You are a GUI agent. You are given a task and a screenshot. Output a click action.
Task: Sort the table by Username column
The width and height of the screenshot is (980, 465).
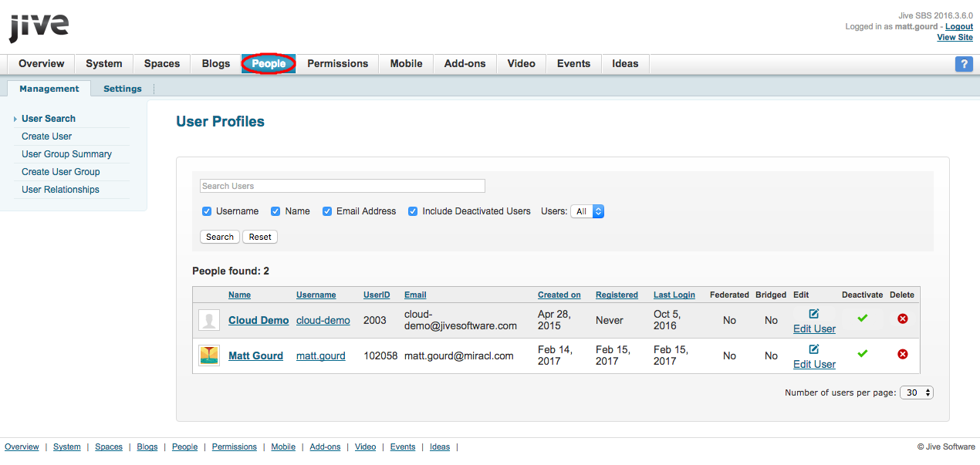(316, 295)
